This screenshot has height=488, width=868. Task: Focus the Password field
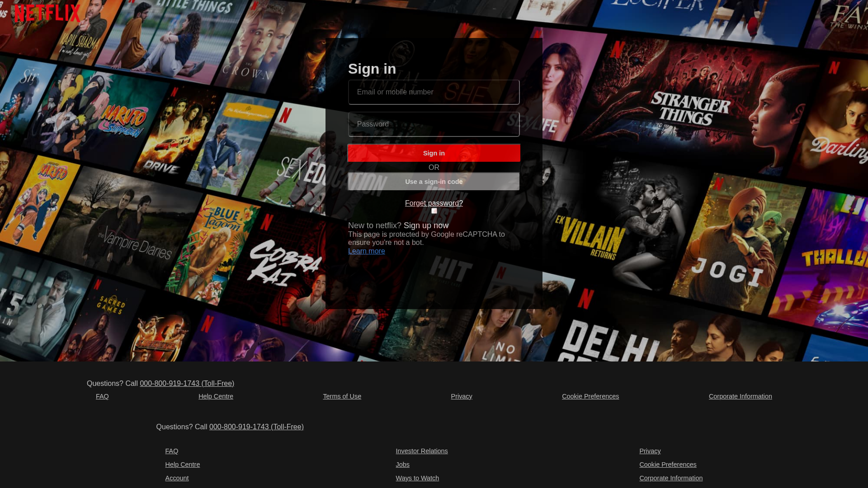tap(434, 124)
